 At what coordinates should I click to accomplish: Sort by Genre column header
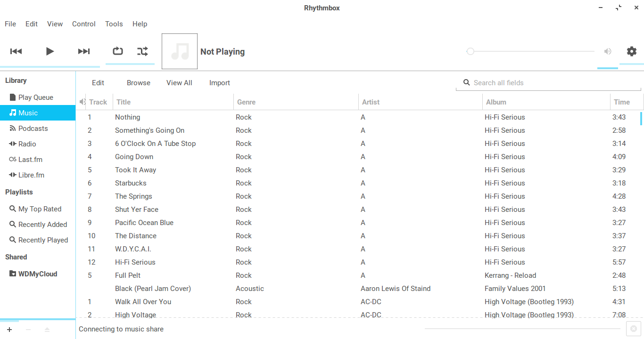296,102
